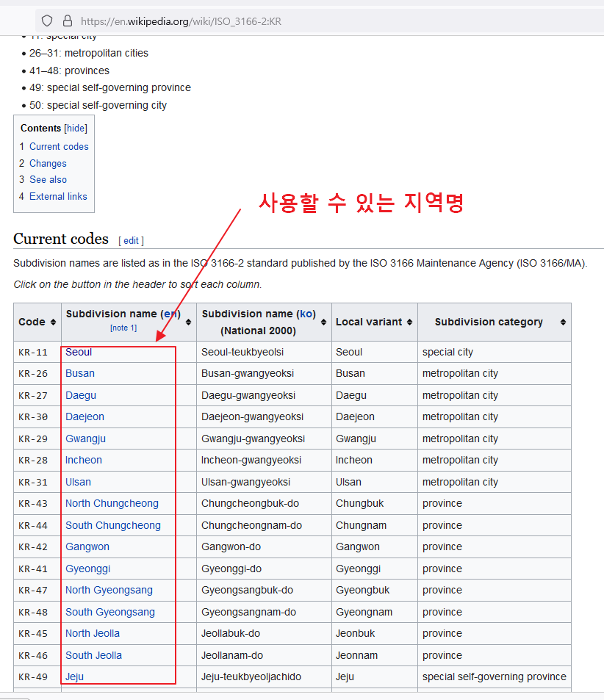Click Seoul-teukbyeolsi cell

264,352
